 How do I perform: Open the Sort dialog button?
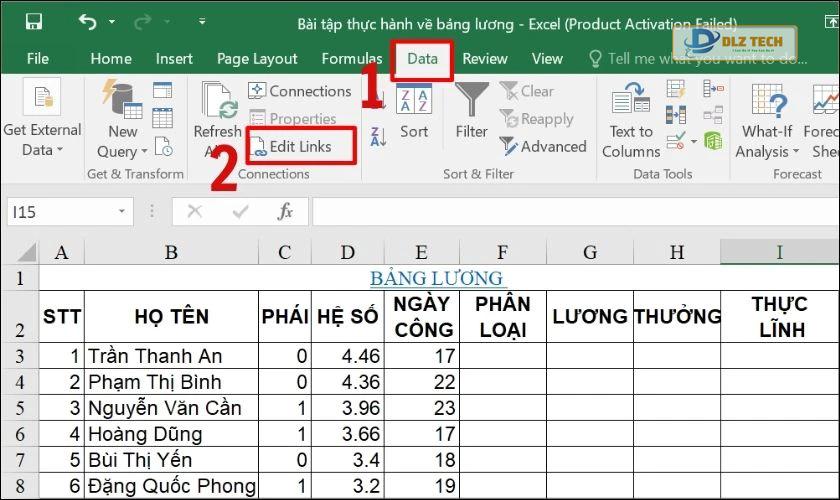click(x=414, y=111)
